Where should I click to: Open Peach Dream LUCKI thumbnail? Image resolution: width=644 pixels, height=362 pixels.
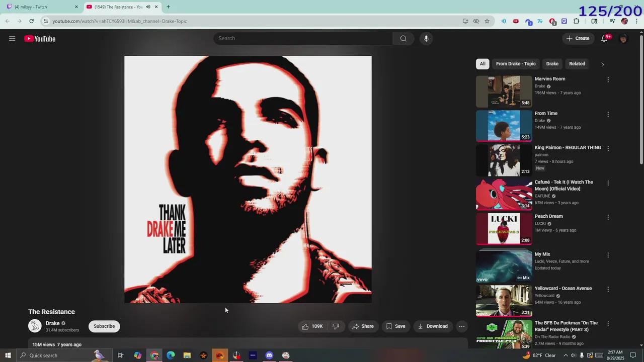coord(504,229)
